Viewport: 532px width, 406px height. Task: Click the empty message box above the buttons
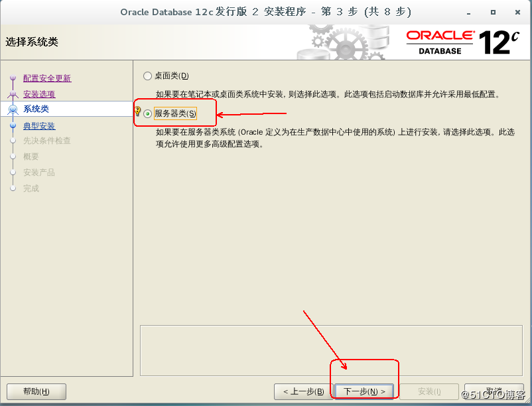pos(331,350)
